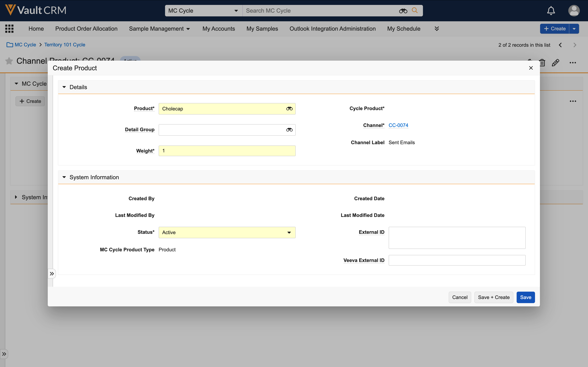Click into the Weight input field

click(x=227, y=151)
